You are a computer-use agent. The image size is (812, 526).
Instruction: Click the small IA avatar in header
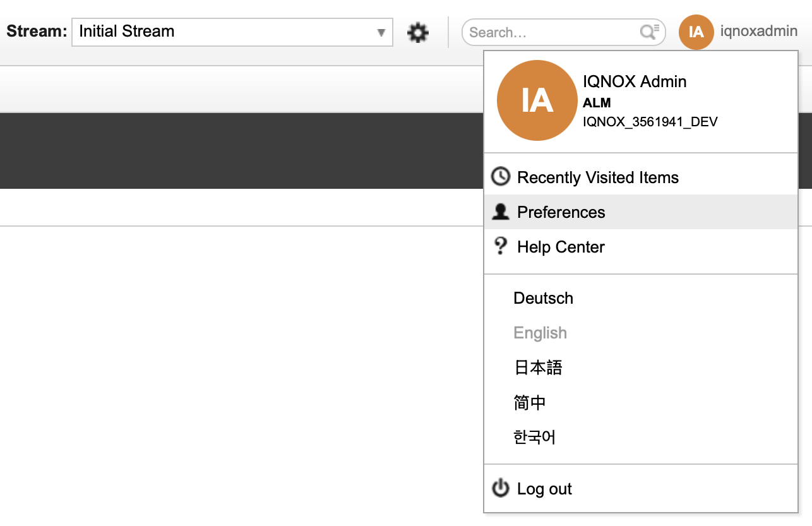[x=696, y=32]
